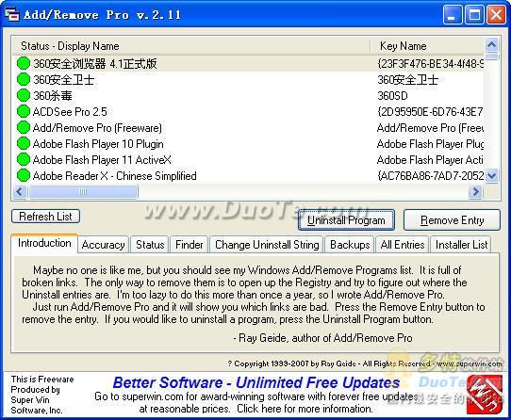Click the list's vertical scroll up arrow
The image size is (511, 420).
[491, 44]
